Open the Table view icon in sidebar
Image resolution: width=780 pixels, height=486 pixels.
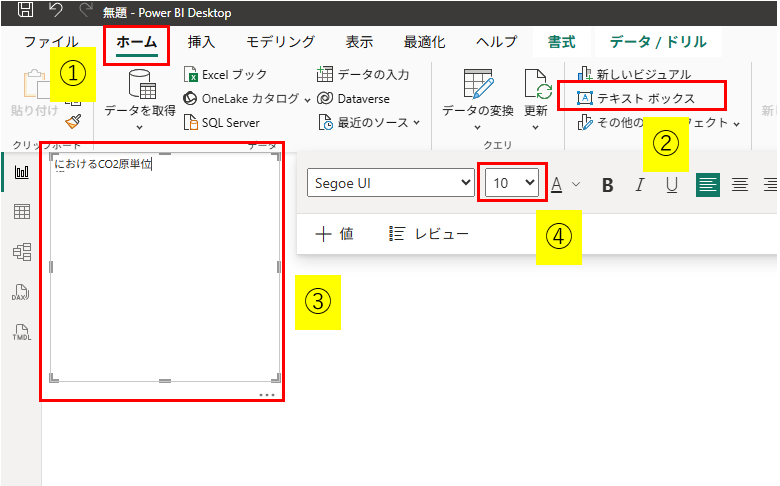coord(22,212)
